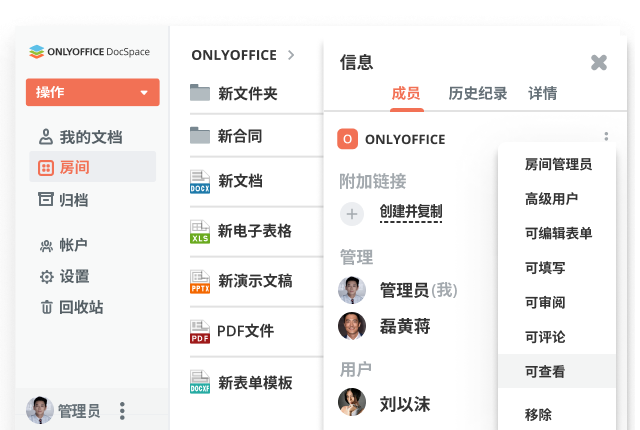This screenshot has height=430, width=640.
Task: Open the 新文件夹 folder name
Action: point(248,93)
